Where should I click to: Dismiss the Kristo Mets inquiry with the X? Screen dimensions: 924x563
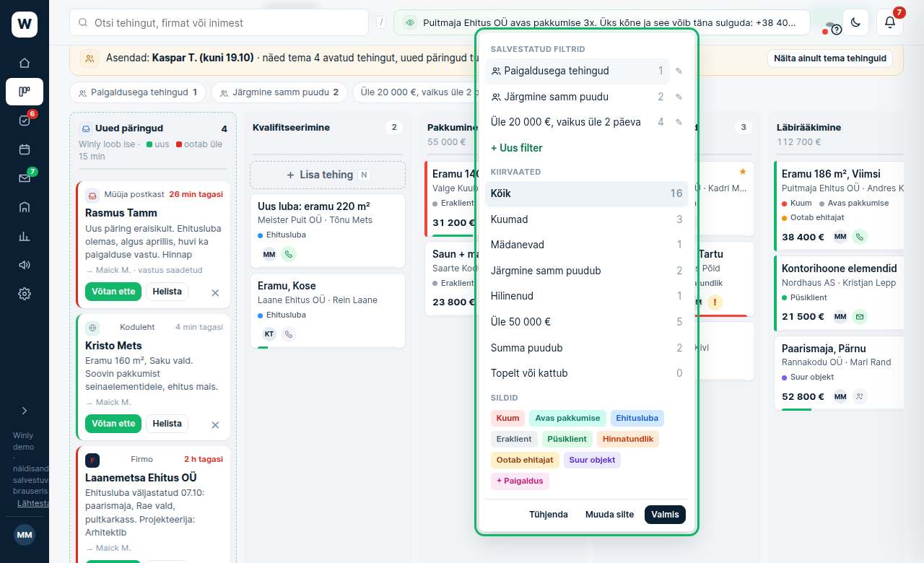coord(215,424)
